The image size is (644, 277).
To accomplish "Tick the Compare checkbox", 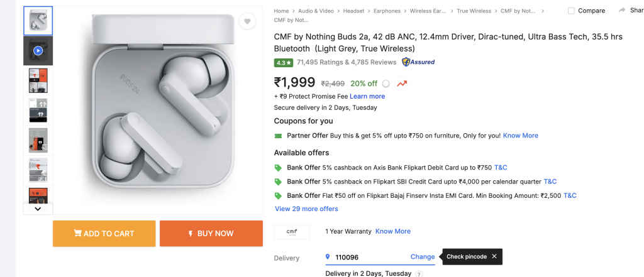I will coord(571,11).
